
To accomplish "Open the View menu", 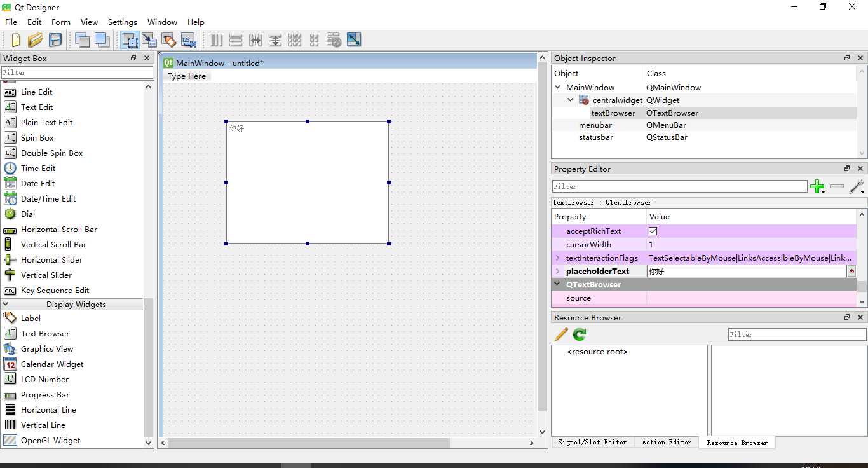I will (x=89, y=22).
